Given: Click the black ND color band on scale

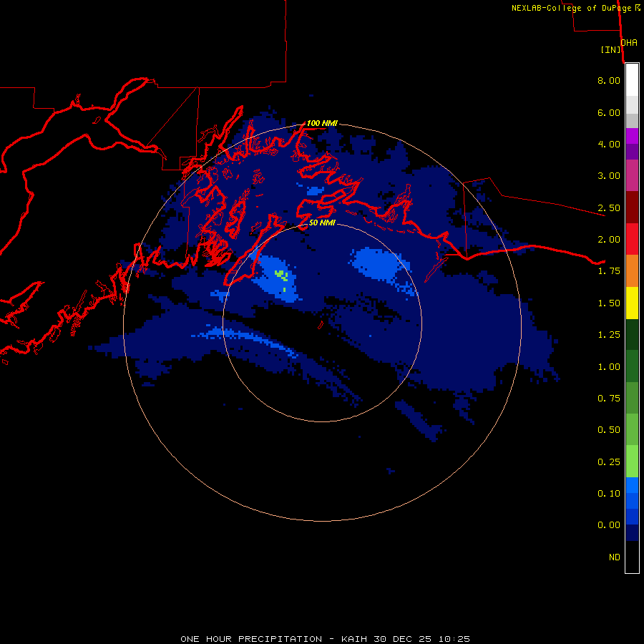Looking at the screenshot, I should [x=632, y=557].
